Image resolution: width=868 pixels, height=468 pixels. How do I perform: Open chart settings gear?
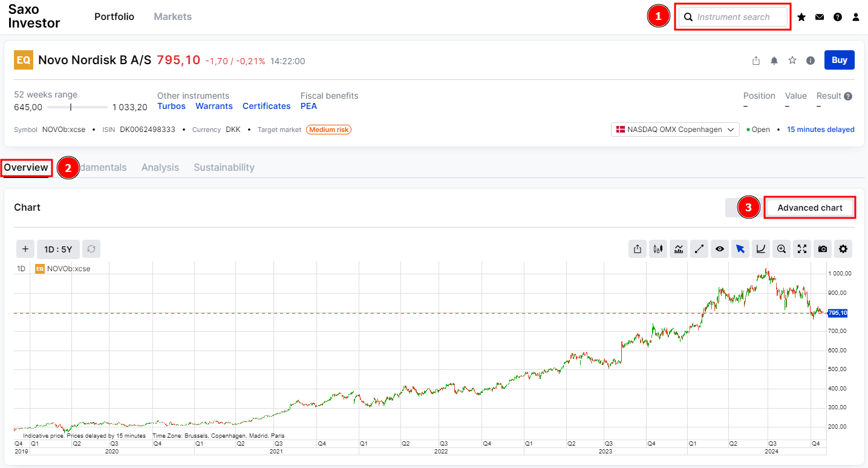click(843, 249)
